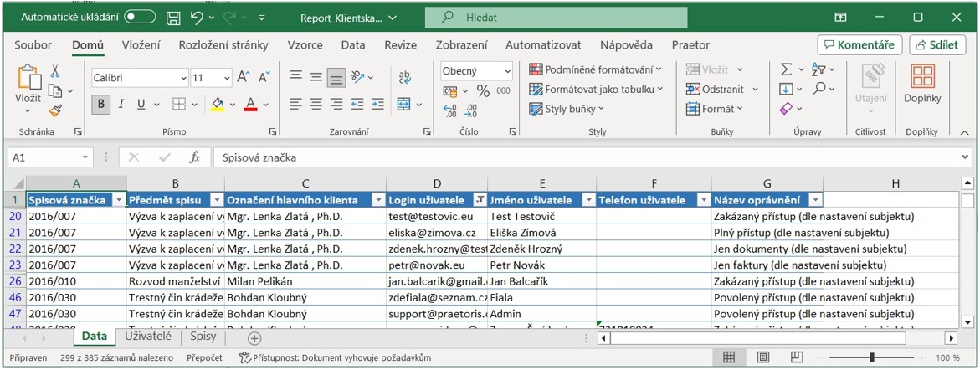
Task: Toggle Bold formatting
Action: click(100, 105)
